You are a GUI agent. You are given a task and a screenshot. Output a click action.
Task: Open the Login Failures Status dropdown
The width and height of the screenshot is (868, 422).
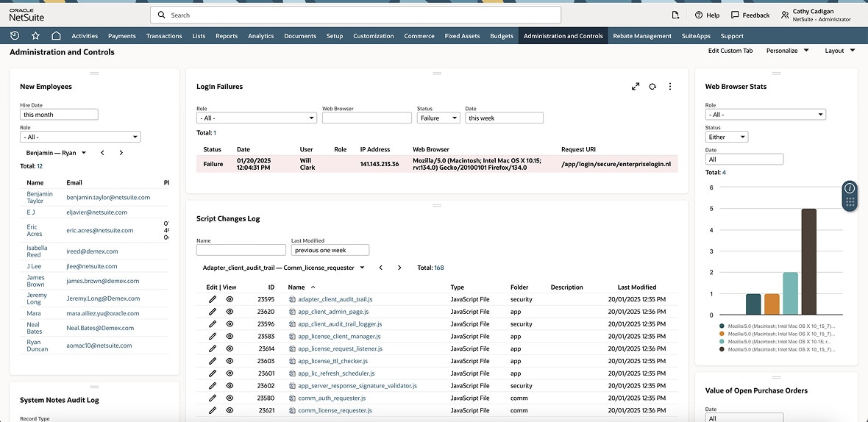click(438, 118)
